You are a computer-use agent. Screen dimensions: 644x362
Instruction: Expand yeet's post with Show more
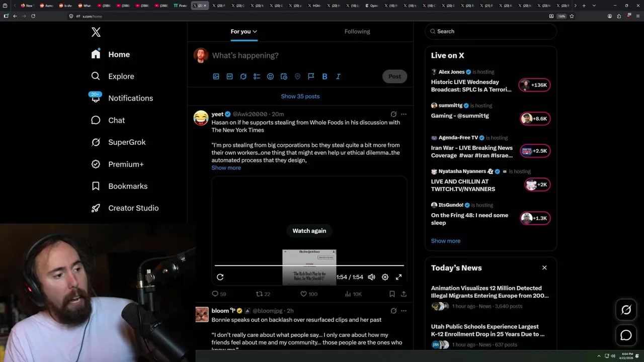(x=226, y=168)
